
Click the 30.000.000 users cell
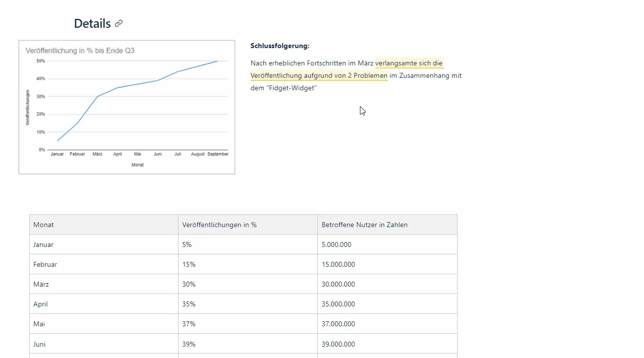(x=387, y=284)
